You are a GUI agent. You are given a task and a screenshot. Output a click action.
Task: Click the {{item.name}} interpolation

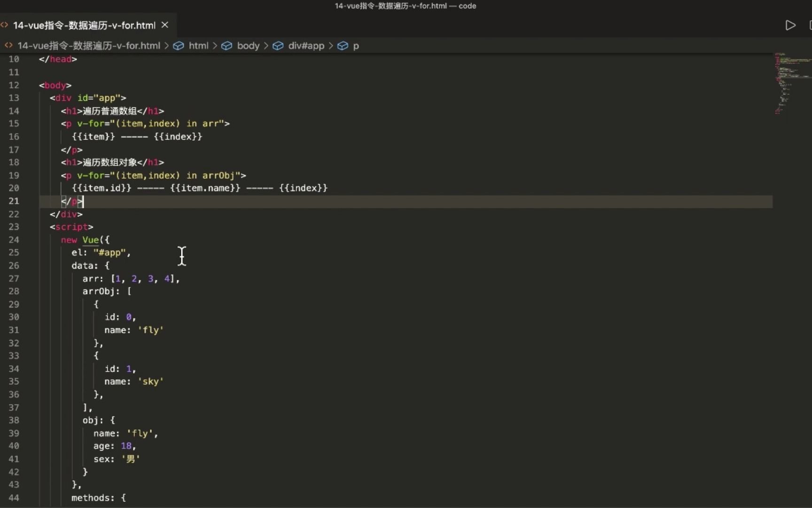point(205,188)
